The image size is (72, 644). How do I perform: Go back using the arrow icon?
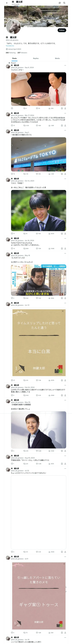[x=7, y=3]
